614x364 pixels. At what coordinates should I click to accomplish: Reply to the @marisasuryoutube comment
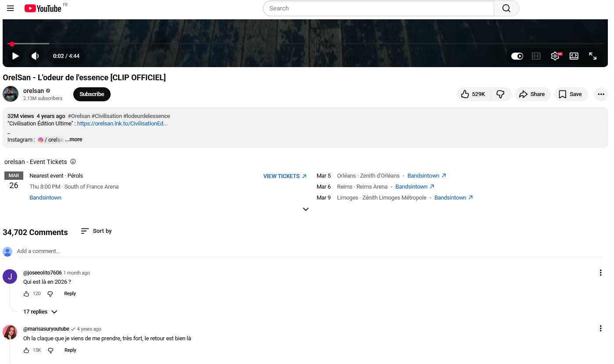(x=70, y=350)
